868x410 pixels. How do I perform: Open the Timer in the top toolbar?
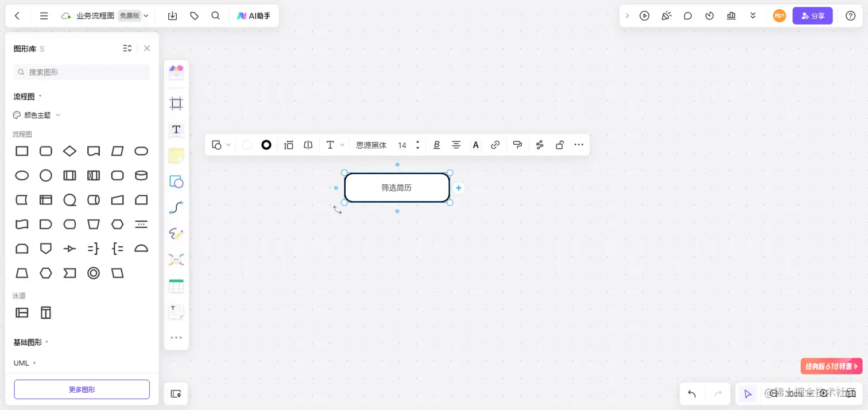click(x=710, y=16)
